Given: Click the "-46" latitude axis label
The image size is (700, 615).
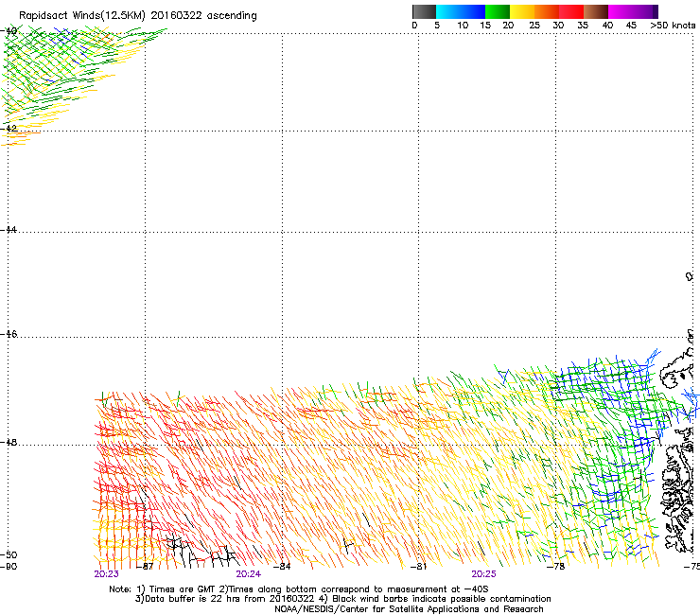Looking at the screenshot, I should click(9, 334).
